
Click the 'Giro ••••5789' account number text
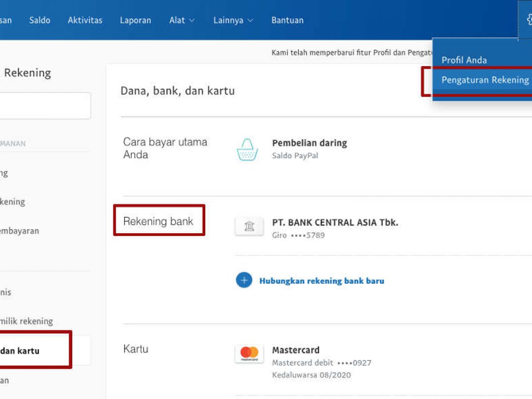[x=298, y=235]
